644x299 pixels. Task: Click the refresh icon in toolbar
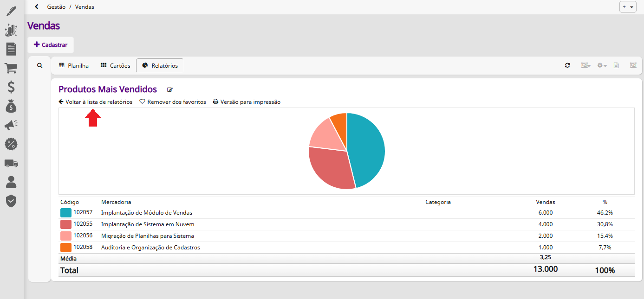(x=567, y=66)
